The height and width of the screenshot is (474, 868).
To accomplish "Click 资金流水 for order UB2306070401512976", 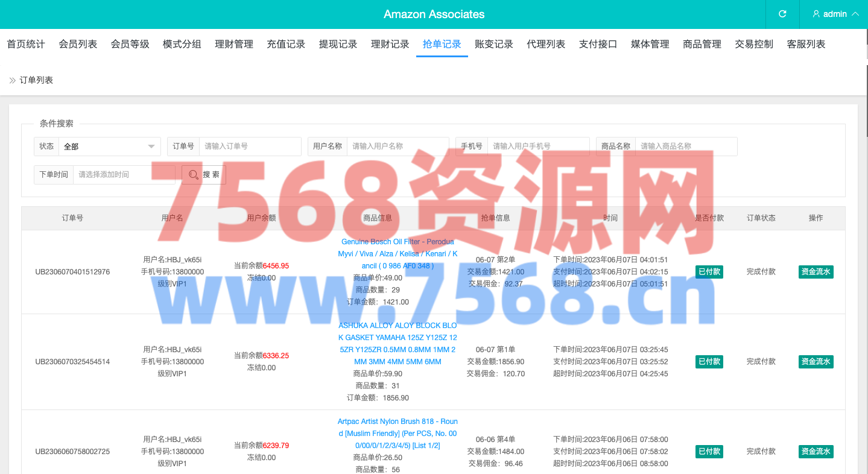I will (x=816, y=272).
